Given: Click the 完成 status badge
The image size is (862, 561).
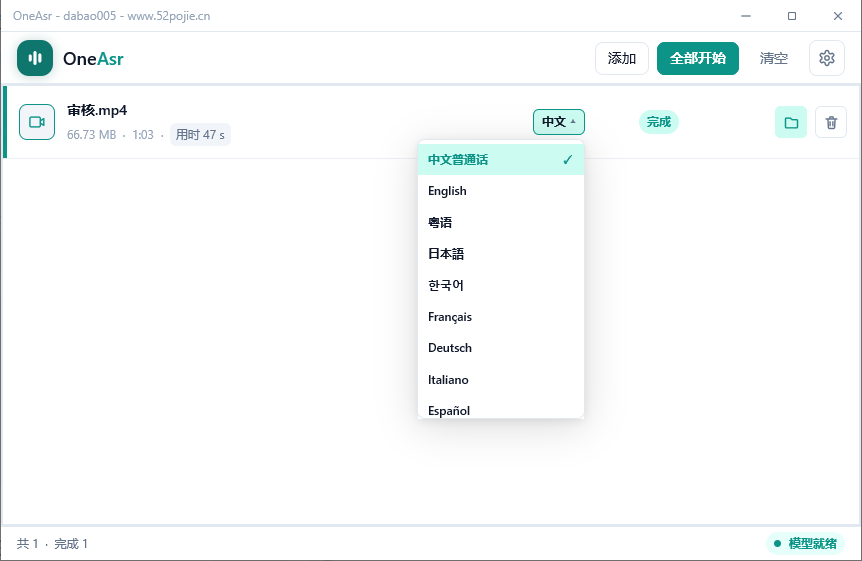Looking at the screenshot, I should (659, 122).
